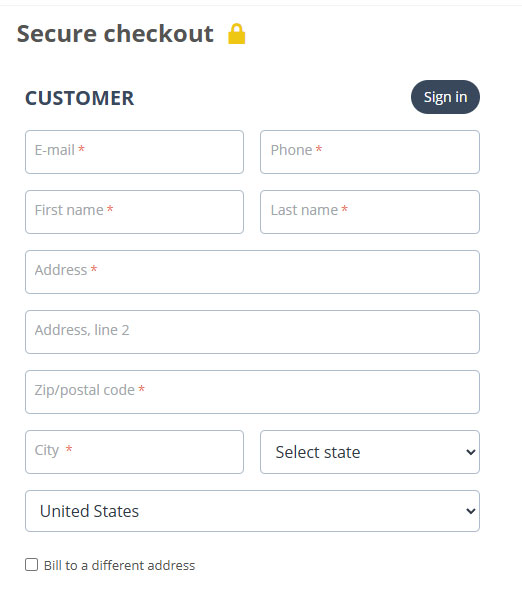Click the chevron arrow on state selector
The height and width of the screenshot is (615, 522).
point(471,452)
